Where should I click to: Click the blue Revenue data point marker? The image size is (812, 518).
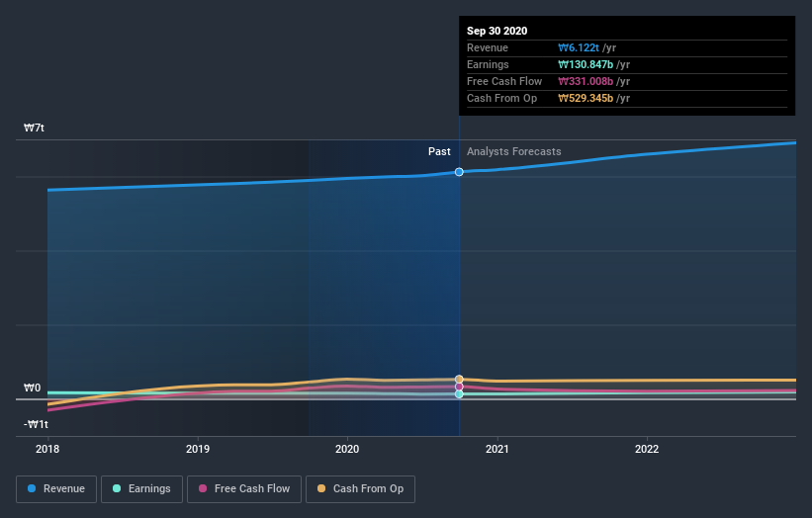tap(459, 172)
